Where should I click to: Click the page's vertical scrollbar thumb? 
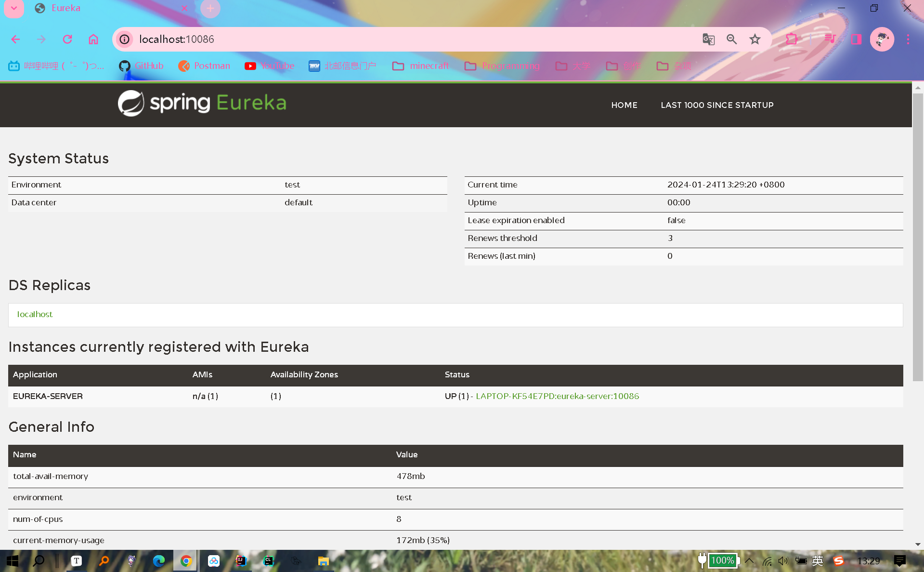[x=918, y=237]
